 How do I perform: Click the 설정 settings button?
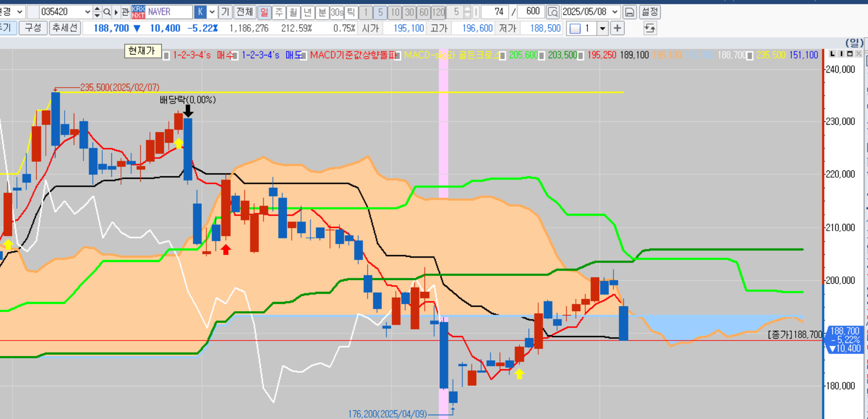pyautogui.click(x=650, y=12)
